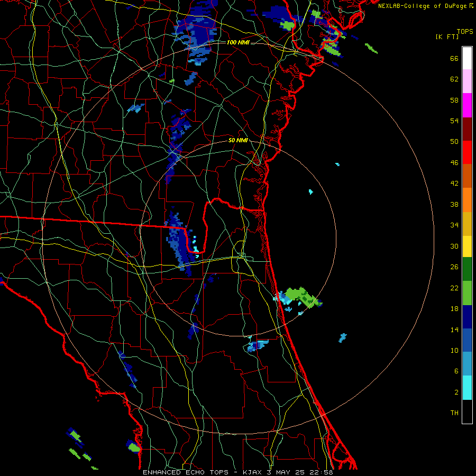The height and width of the screenshot is (476, 476).
Task: Click the dark red 50-54 kft swatch
Action: (467, 129)
